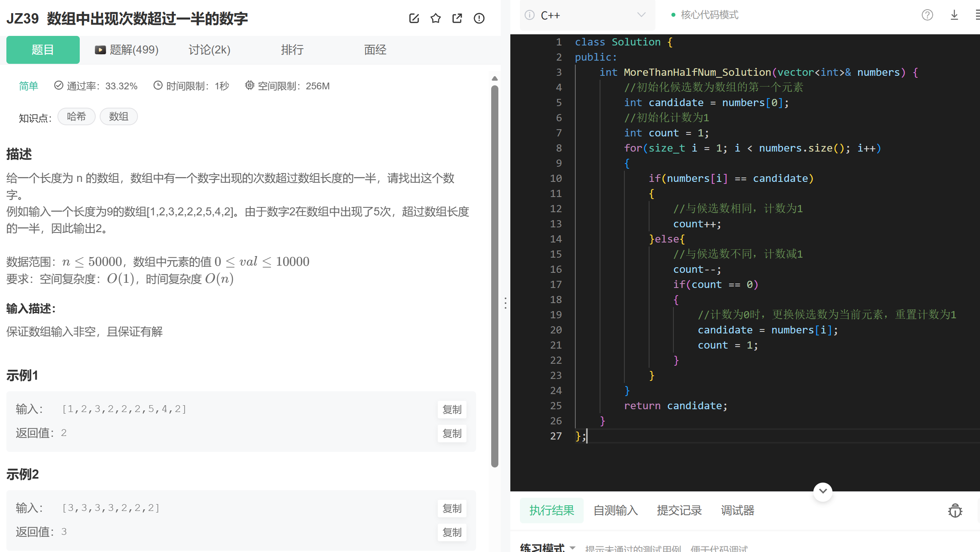Copy the 示例1 input with 复制 button
Screen dimensions: 980x552
point(452,410)
